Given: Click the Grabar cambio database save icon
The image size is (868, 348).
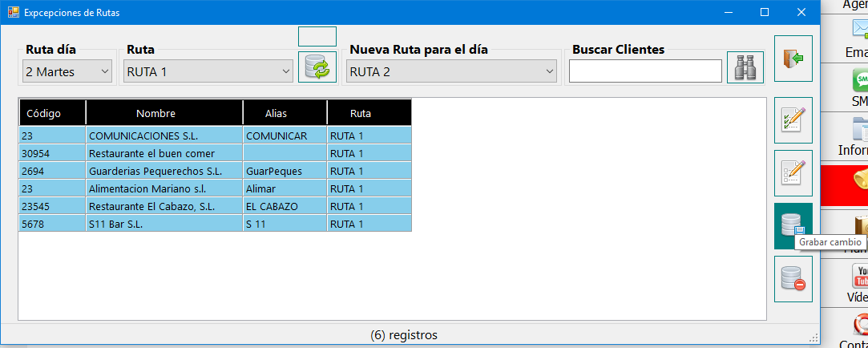Looking at the screenshot, I should (x=793, y=225).
